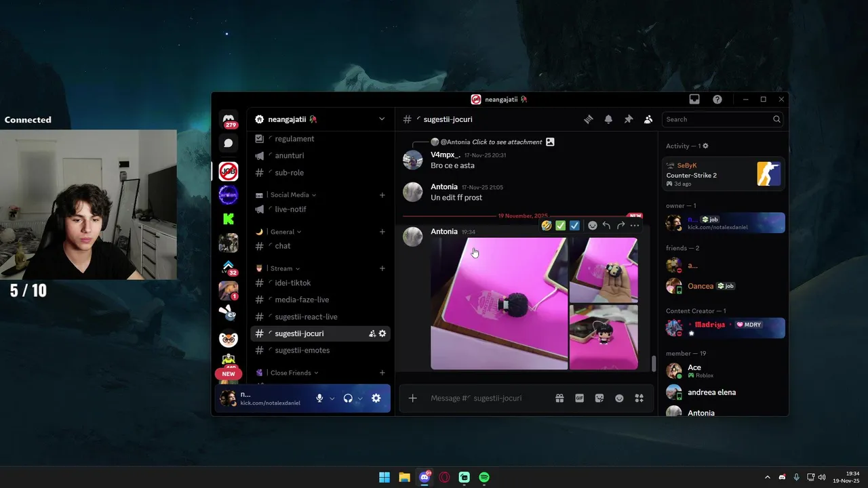Click attach file plus button
The width and height of the screenshot is (868, 488).
pyautogui.click(x=412, y=398)
